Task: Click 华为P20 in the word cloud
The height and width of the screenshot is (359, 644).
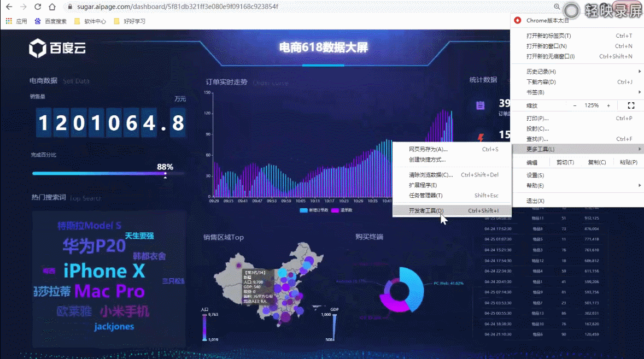Action: point(94,246)
